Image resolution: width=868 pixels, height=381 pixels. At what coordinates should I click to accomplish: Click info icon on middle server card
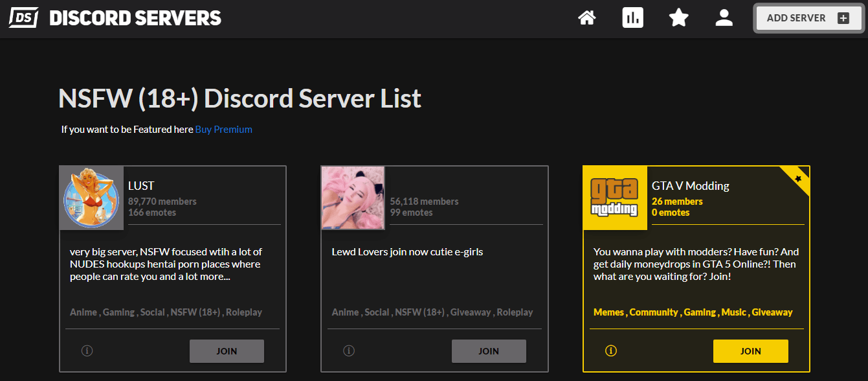pyautogui.click(x=349, y=351)
